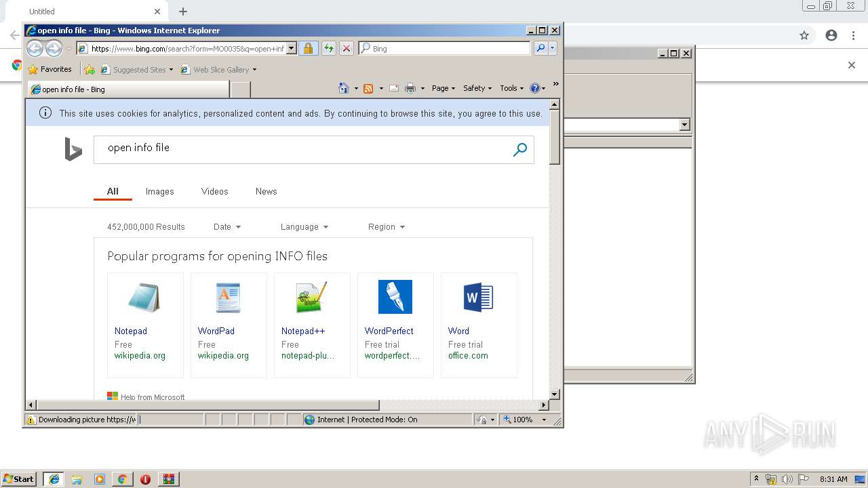Viewport: 868px width, 488px height.
Task: Launch Windows Media Player from taskbar
Action: click(100, 479)
